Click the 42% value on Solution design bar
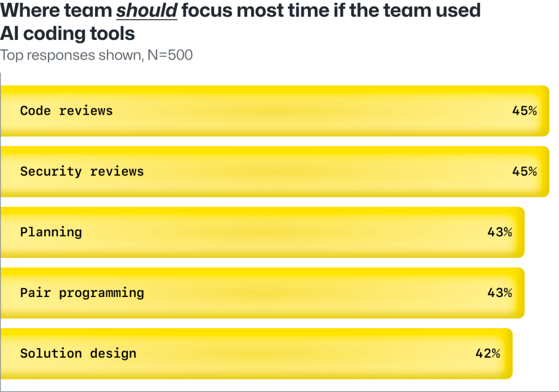This screenshot has width=559, height=392. coord(487,353)
